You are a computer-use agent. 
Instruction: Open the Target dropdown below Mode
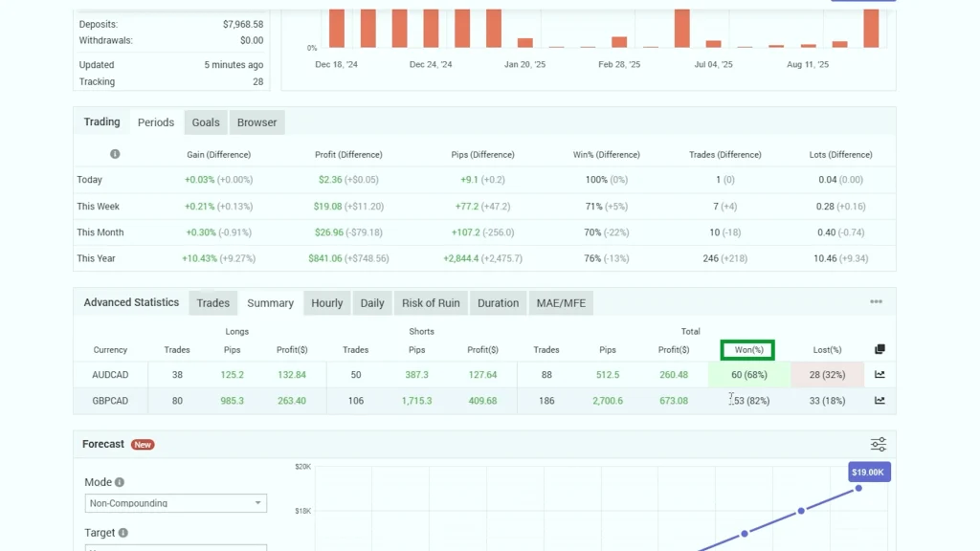click(175, 548)
